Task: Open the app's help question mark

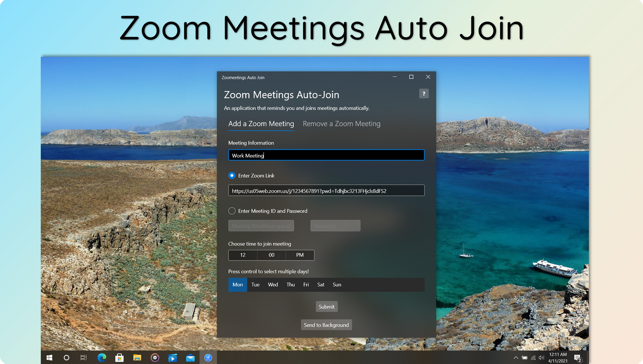Action: click(424, 94)
